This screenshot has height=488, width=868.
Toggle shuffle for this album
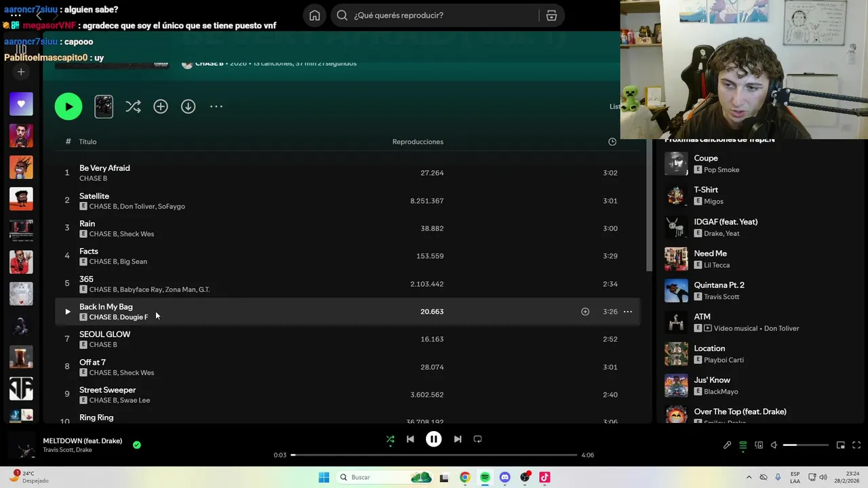coord(133,106)
